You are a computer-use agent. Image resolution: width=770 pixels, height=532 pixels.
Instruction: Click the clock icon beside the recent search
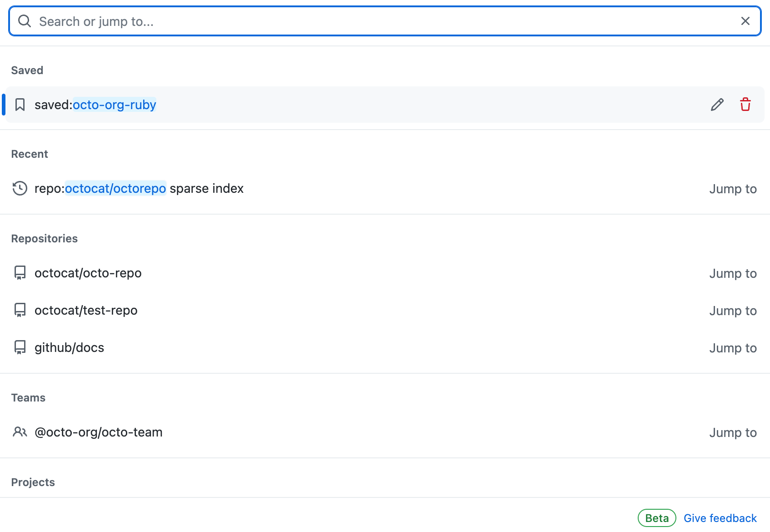coord(20,188)
